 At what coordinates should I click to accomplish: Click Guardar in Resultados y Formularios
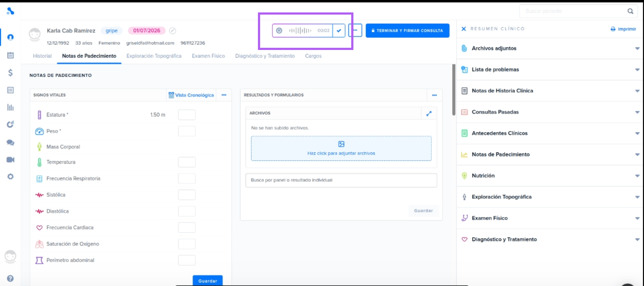pos(423,210)
